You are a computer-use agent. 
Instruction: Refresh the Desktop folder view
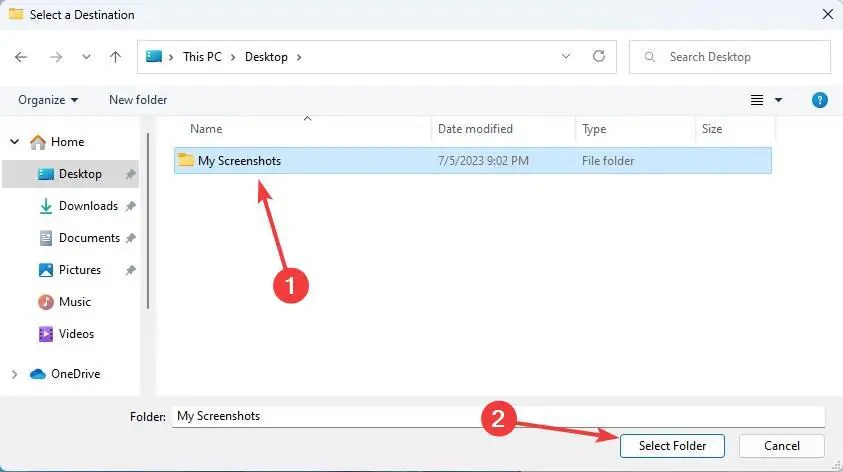coord(599,56)
